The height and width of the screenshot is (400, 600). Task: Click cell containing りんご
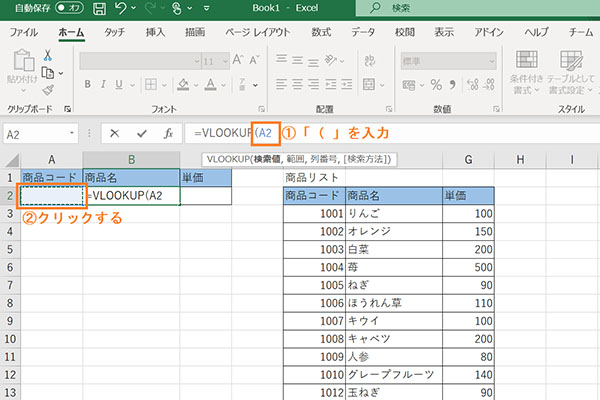coord(394,214)
